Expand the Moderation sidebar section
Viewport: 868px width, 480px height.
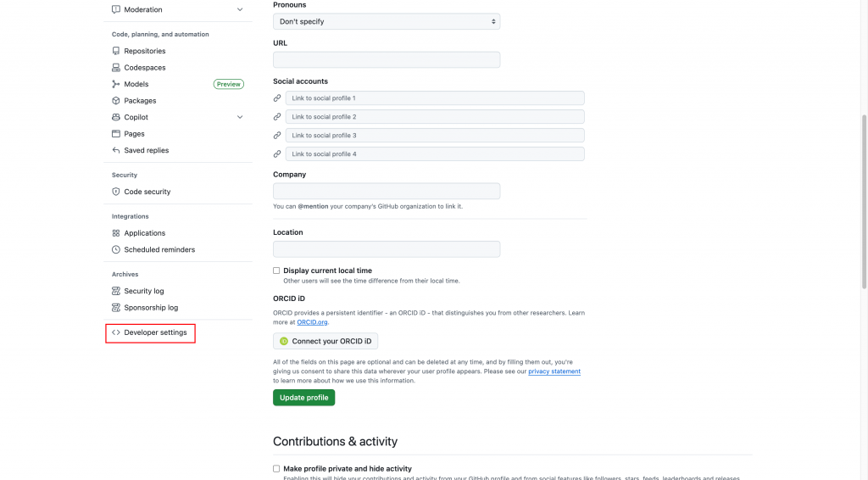coord(240,9)
